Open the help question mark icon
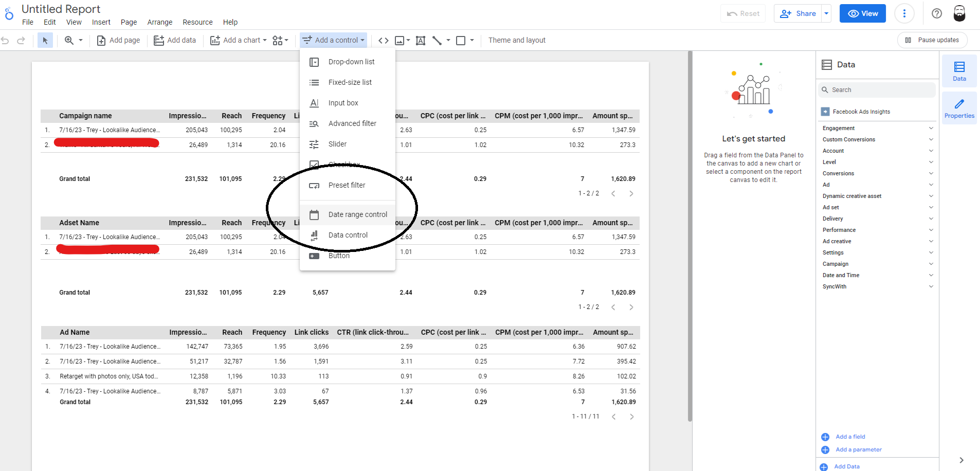Image resolution: width=980 pixels, height=471 pixels. [937, 13]
